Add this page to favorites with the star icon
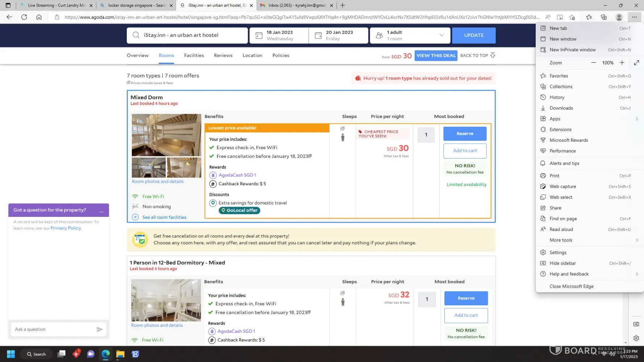Viewport: 644px width, 362px height. [572, 17]
